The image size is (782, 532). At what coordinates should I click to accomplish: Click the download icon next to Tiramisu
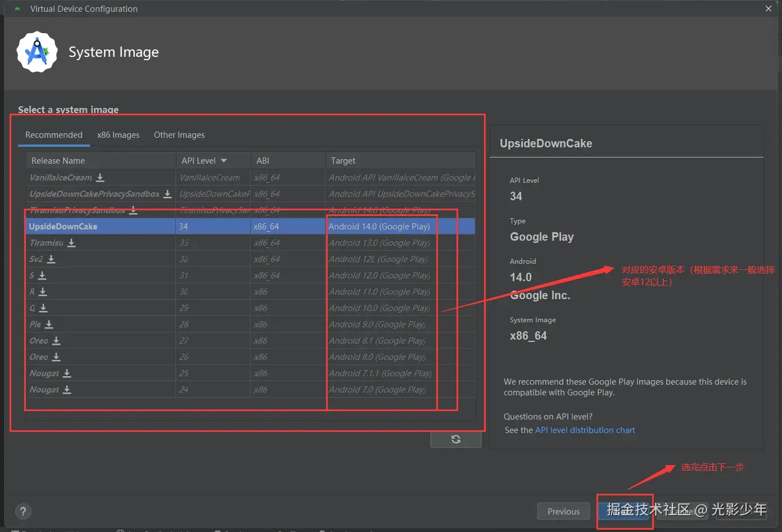(71, 243)
